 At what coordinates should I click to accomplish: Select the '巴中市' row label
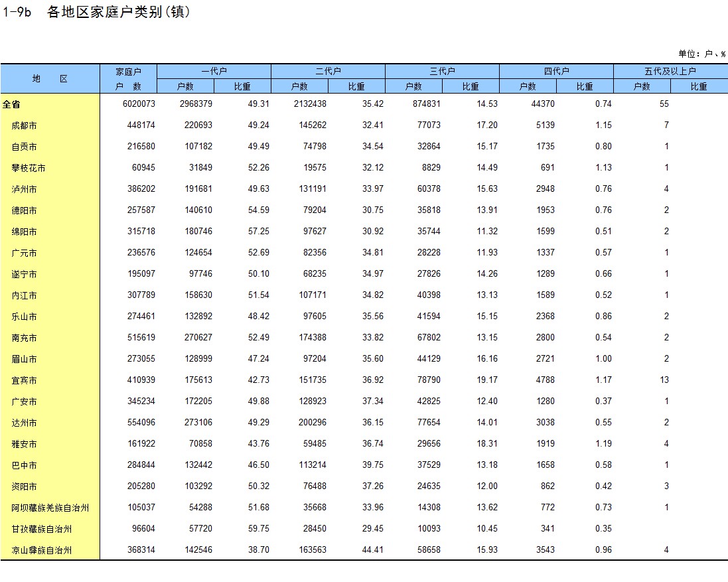point(24,465)
